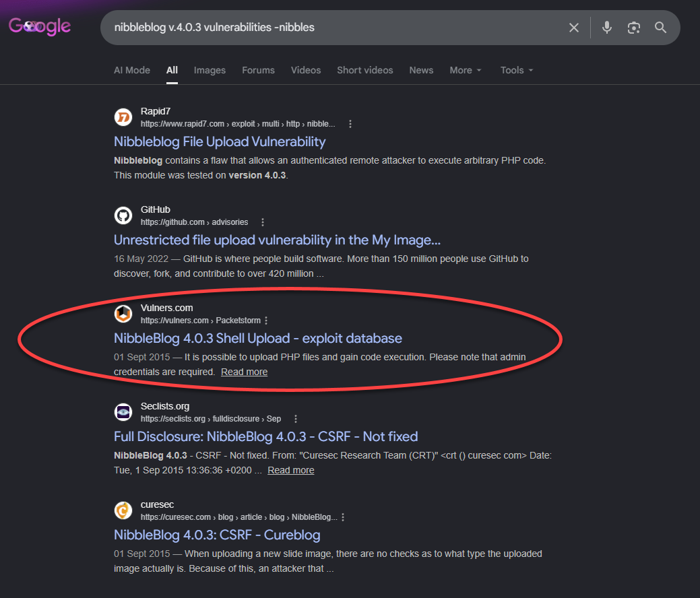Click the Seclists.org favicon
This screenshot has height=598, width=700.
[123, 412]
